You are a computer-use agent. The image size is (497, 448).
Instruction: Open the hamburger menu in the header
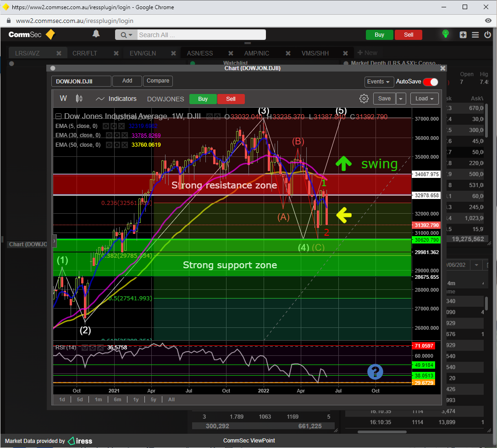click(x=475, y=34)
